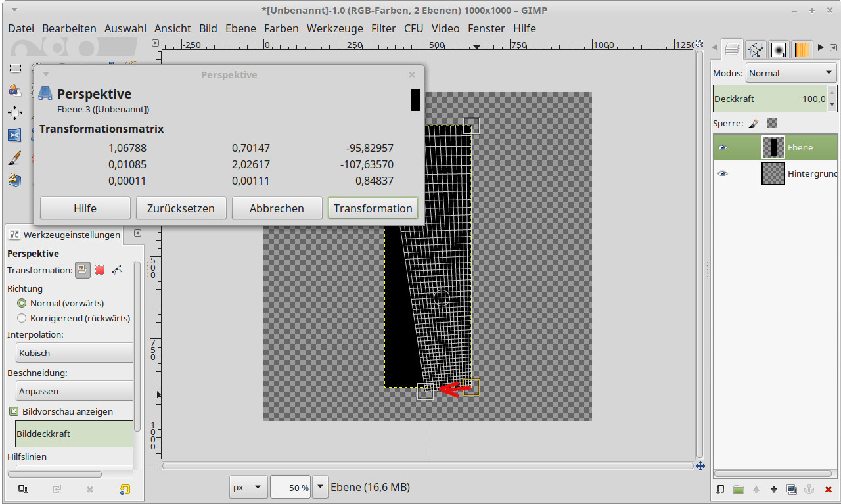841x504 pixels.
Task: Delete the selected layer
Action: (828, 489)
